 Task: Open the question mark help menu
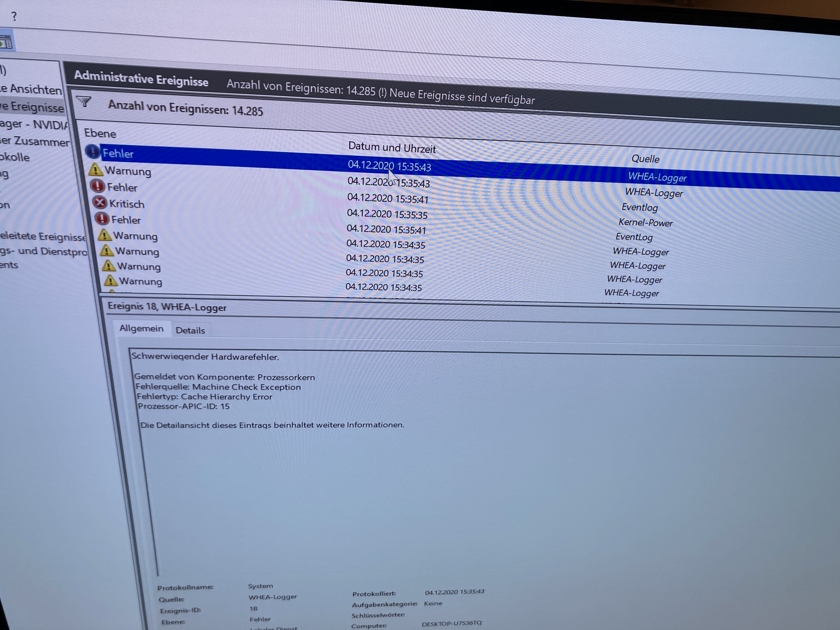14,16
